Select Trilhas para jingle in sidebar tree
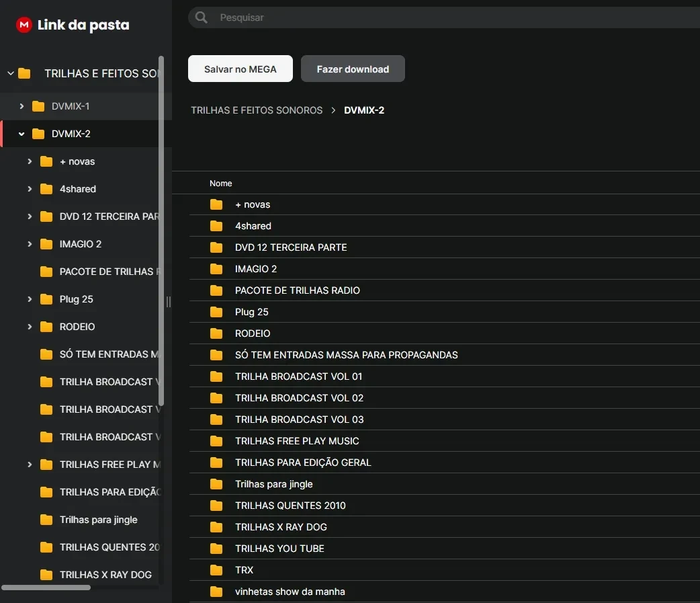This screenshot has height=603, width=700. (x=98, y=520)
